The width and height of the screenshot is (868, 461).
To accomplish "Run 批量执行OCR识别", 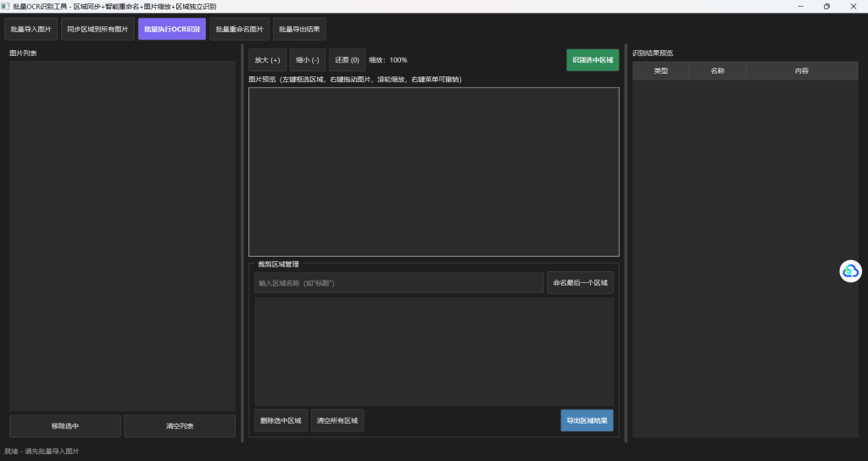I will pos(172,30).
